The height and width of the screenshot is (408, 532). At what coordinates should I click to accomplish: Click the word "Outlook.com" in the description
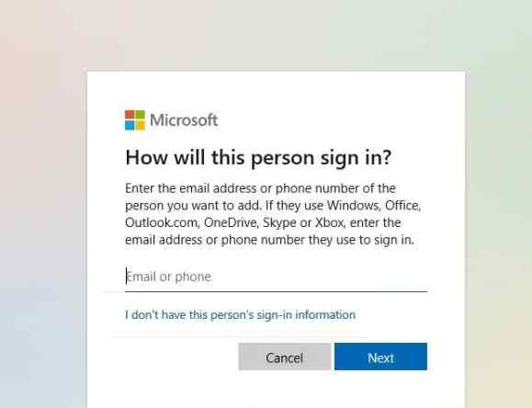(x=162, y=222)
